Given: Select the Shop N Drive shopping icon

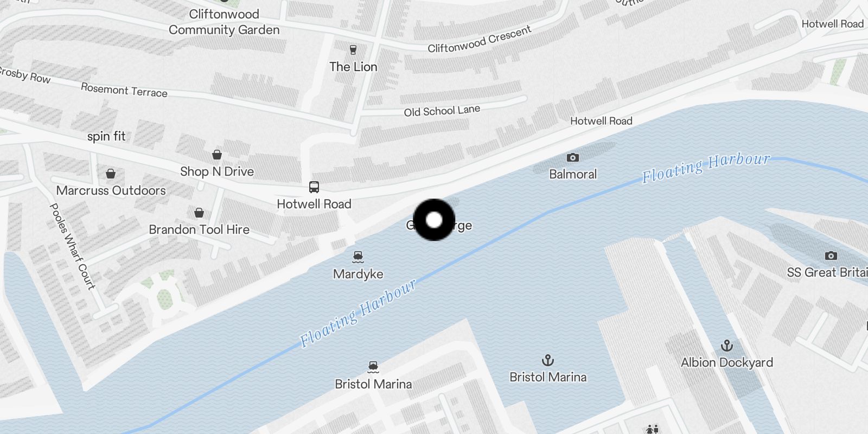Looking at the screenshot, I should [x=216, y=155].
